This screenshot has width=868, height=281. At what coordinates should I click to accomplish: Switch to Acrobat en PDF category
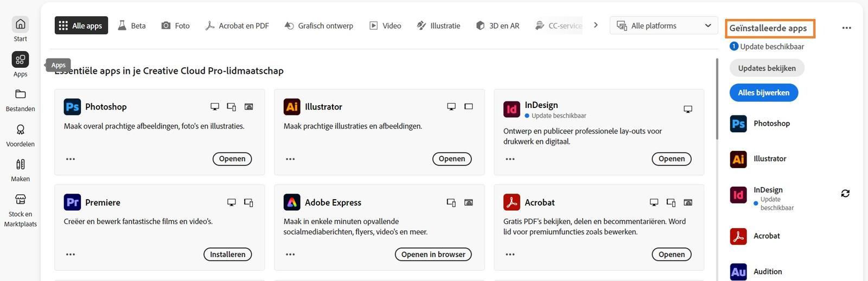pos(237,25)
